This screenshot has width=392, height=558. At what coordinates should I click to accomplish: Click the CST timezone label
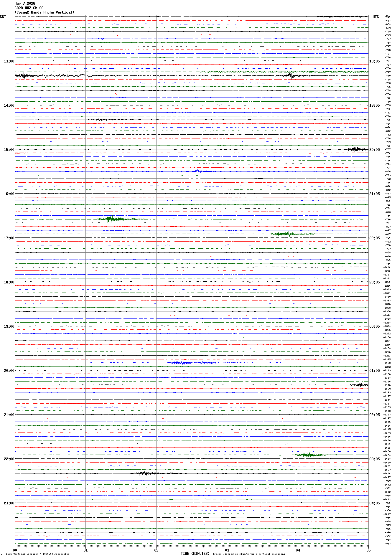pos(3,17)
